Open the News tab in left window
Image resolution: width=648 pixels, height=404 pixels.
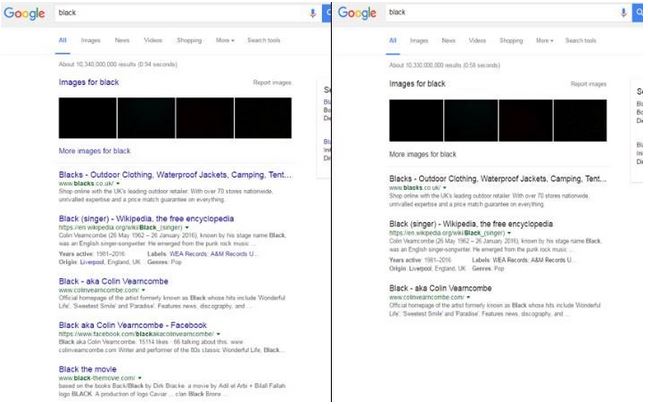coord(122,40)
